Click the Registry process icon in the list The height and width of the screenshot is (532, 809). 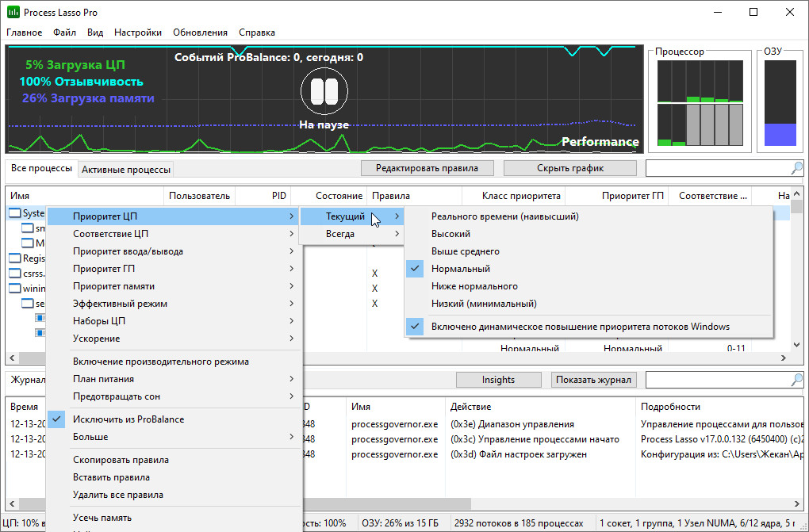pos(15,258)
